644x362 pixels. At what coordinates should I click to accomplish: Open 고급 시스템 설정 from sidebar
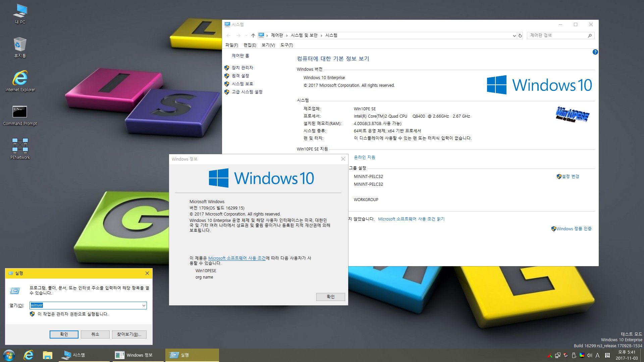(247, 92)
